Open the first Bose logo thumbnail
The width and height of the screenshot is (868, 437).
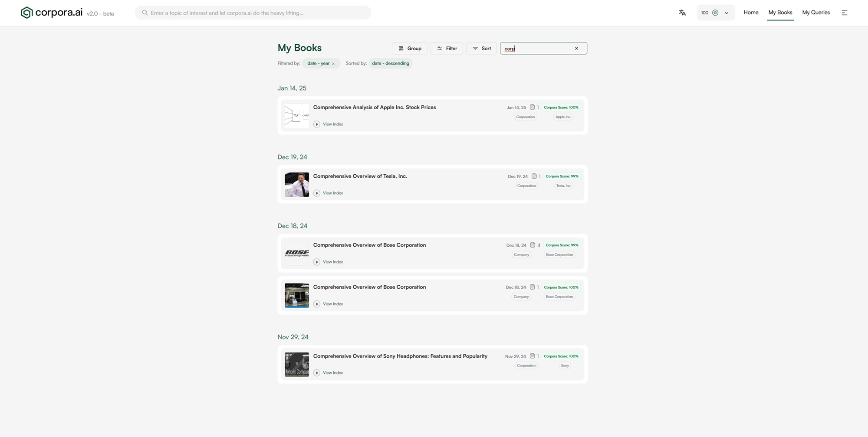(297, 253)
